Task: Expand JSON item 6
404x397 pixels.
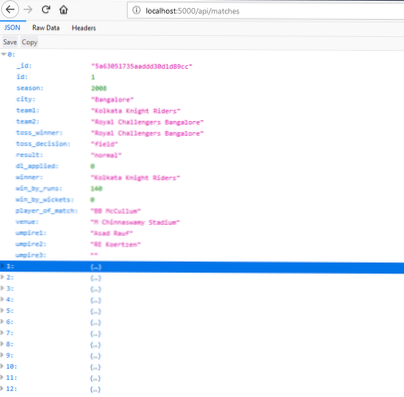Action: coord(2,322)
